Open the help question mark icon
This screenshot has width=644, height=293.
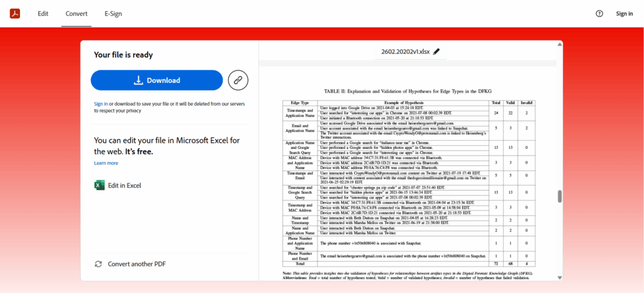pos(599,14)
